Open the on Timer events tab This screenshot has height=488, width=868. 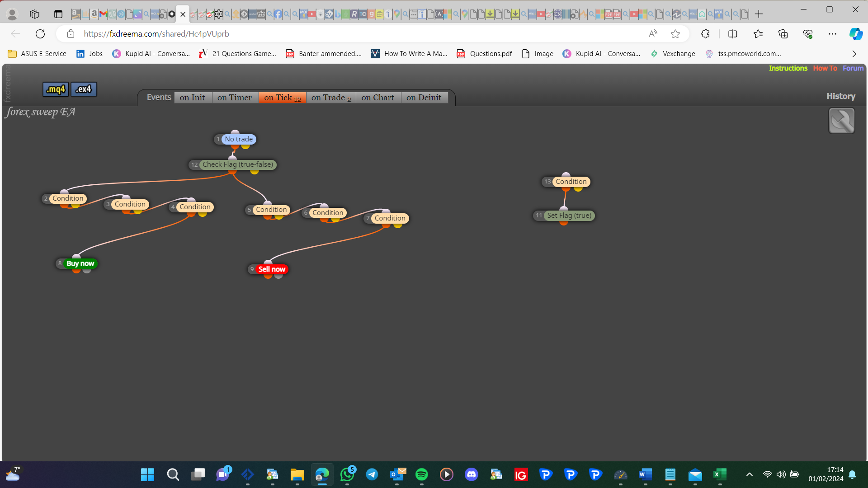click(235, 98)
